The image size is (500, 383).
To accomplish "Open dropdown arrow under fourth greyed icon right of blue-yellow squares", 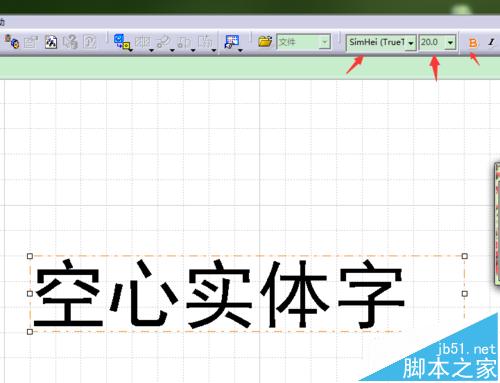I will (x=214, y=50).
